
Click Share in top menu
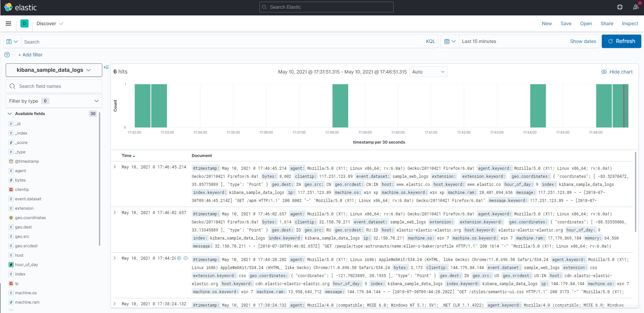coord(607,23)
